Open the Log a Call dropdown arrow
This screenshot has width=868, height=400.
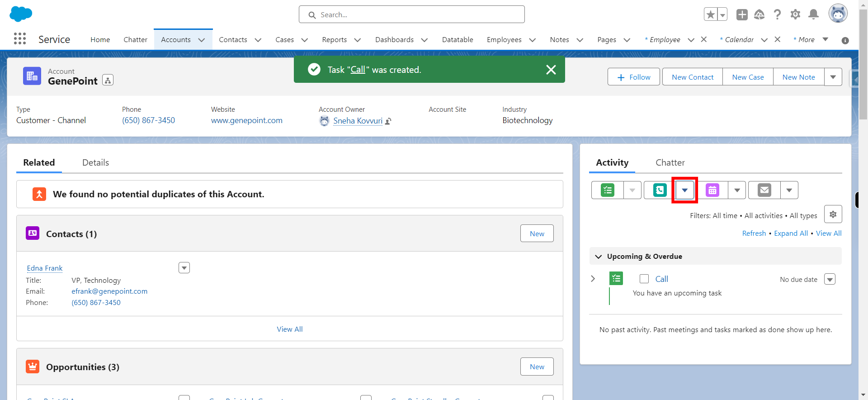(x=684, y=190)
